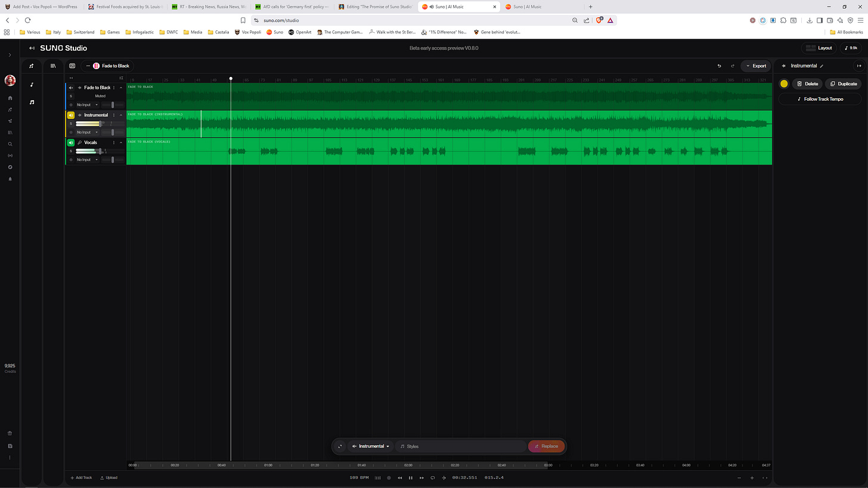The image size is (868, 488).
Task: Open No Input dropdown on Fade to Black track
Action: click(x=87, y=105)
